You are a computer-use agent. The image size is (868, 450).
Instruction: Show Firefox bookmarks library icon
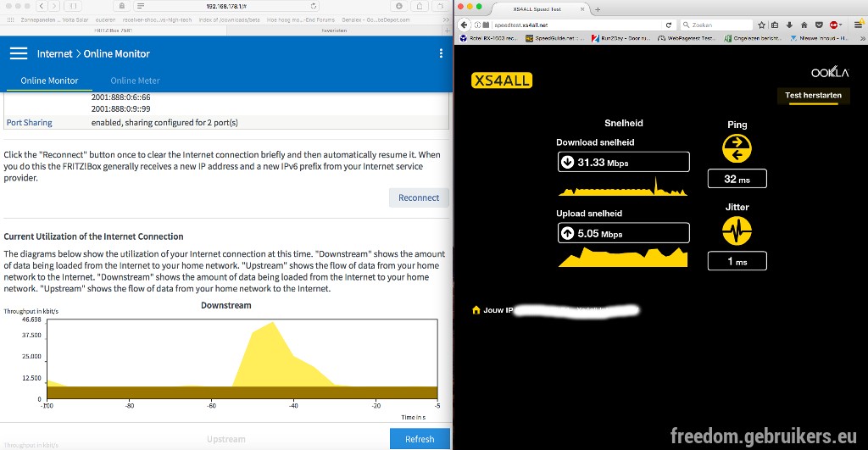point(775,25)
